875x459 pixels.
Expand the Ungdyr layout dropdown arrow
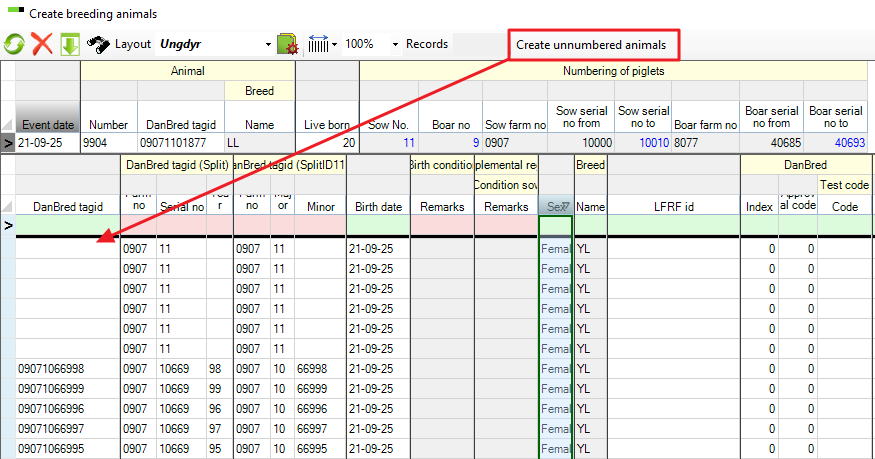[x=268, y=44]
